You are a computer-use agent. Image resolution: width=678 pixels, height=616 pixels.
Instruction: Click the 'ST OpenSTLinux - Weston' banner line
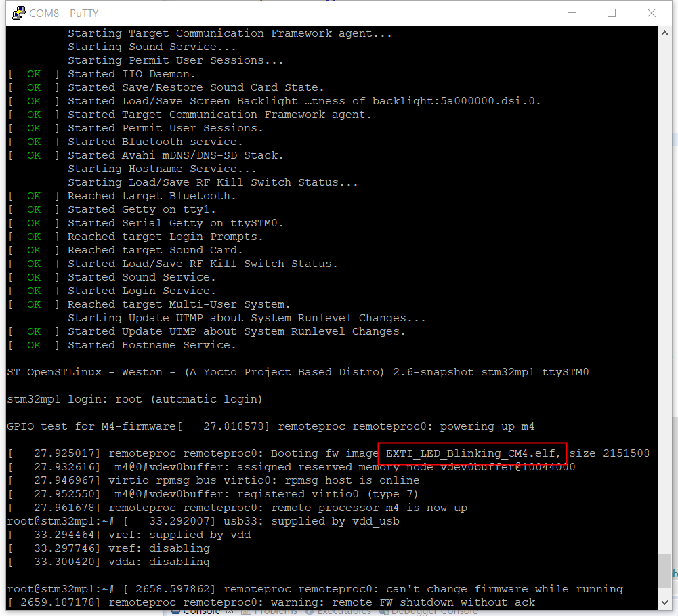coord(298,372)
